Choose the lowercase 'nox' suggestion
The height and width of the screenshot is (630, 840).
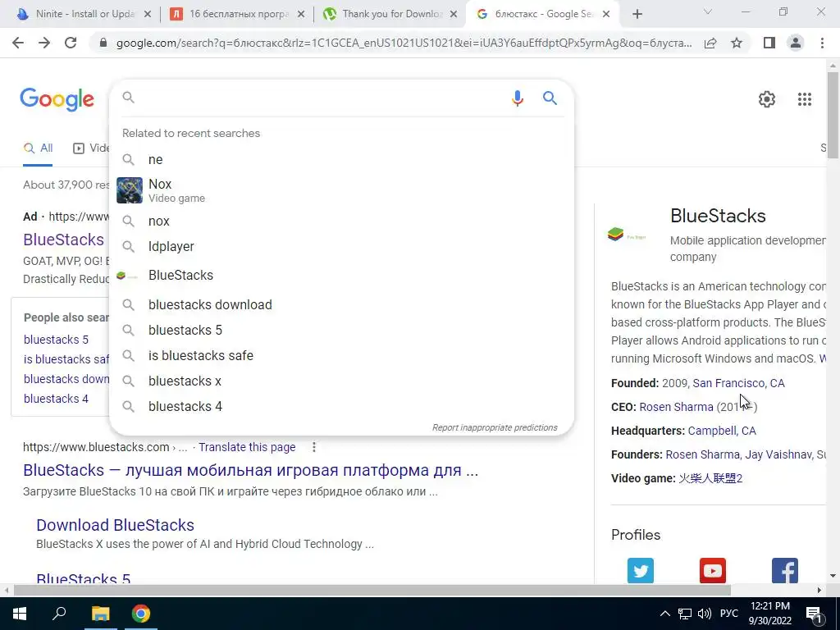point(341,221)
